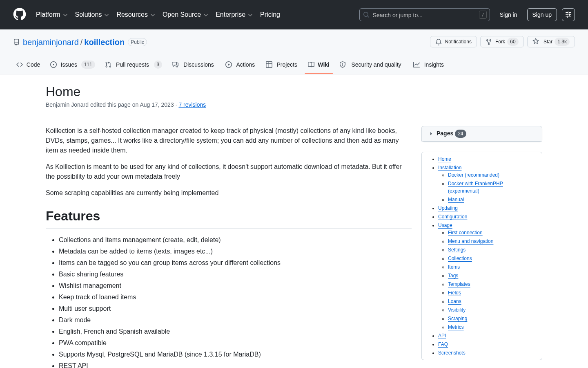
Task: Select the Wiki tab
Action: pyautogui.click(x=319, y=65)
